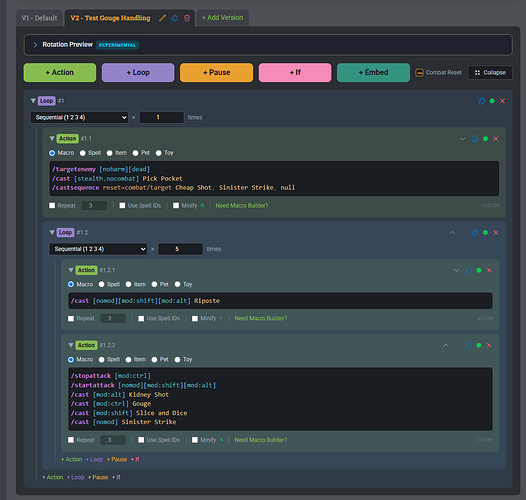The height and width of the screenshot is (500, 526).
Task: Select Spell radio for Action #1.1
Action: (83, 153)
